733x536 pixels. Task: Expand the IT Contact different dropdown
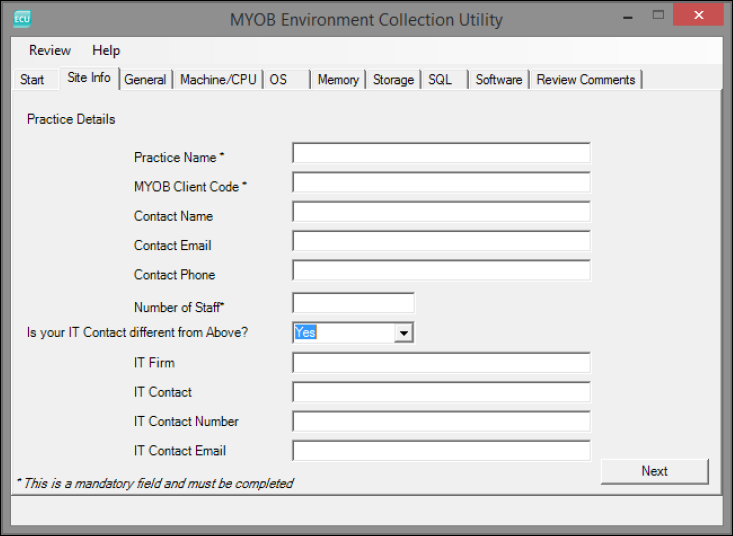point(404,333)
